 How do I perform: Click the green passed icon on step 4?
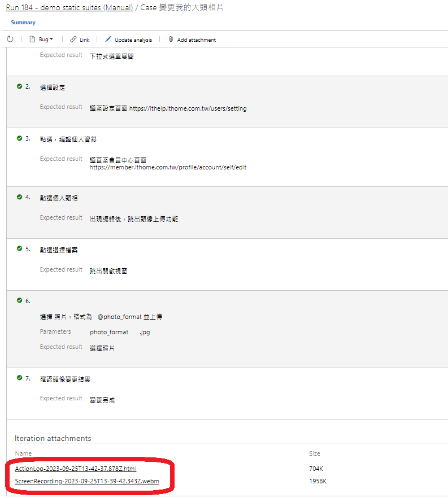(19, 197)
